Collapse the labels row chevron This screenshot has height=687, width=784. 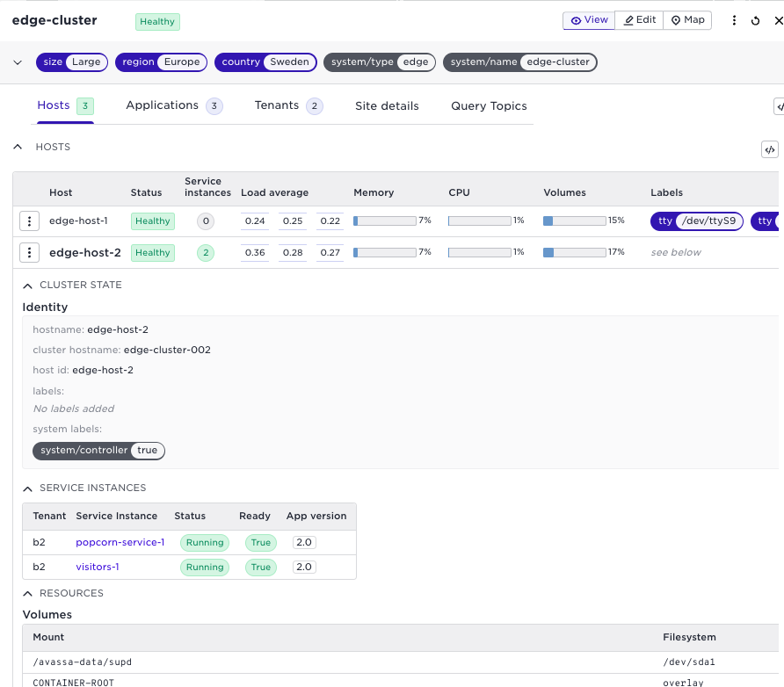(x=18, y=62)
